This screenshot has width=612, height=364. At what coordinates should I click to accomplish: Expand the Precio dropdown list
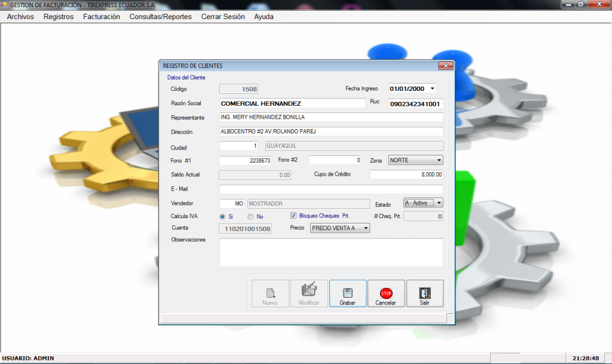tap(366, 228)
